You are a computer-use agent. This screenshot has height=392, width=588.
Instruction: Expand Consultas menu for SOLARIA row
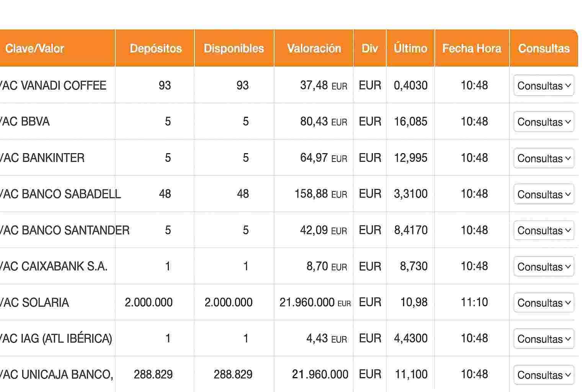pyautogui.click(x=544, y=303)
